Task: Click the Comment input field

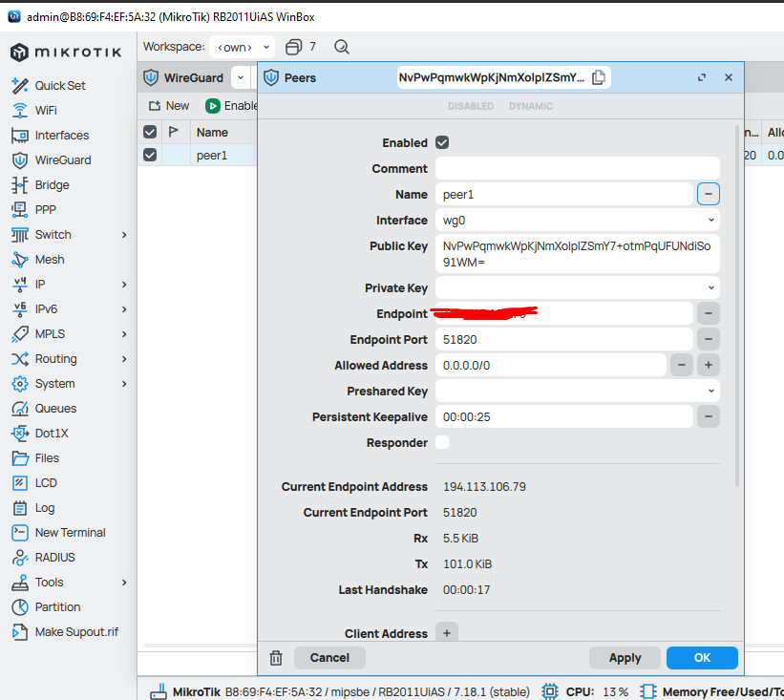Action: click(578, 168)
